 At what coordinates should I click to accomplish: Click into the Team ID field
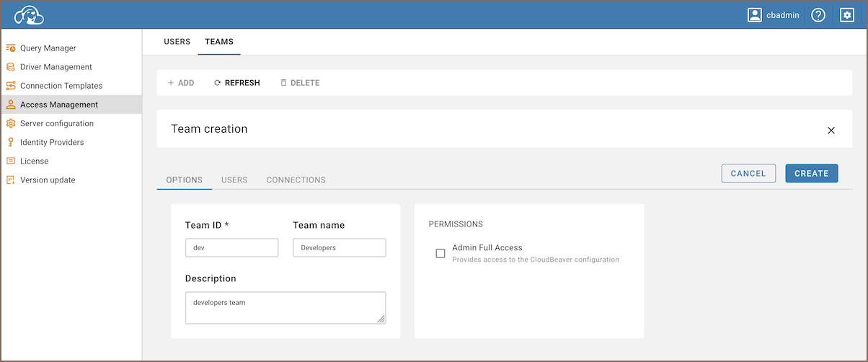pyautogui.click(x=231, y=247)
